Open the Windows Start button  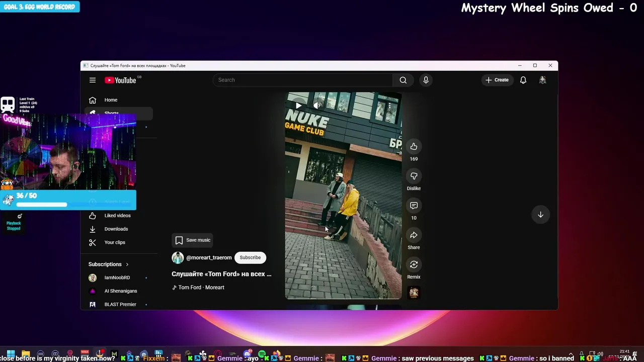point(11,354)
